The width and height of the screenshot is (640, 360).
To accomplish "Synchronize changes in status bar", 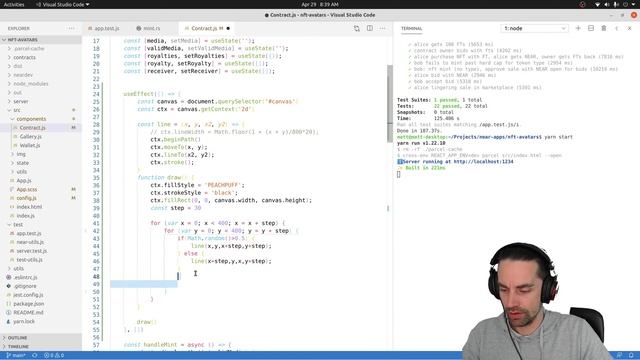I will click(35, 356).
